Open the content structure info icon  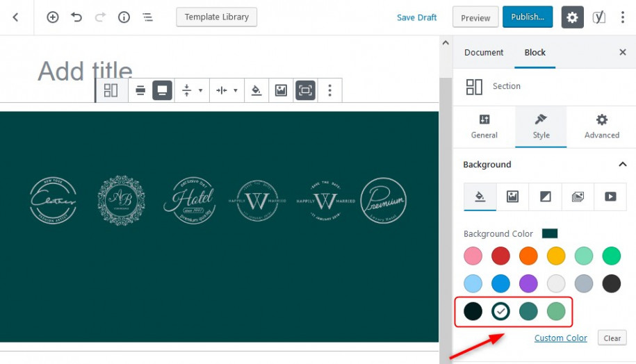(124, 17)
